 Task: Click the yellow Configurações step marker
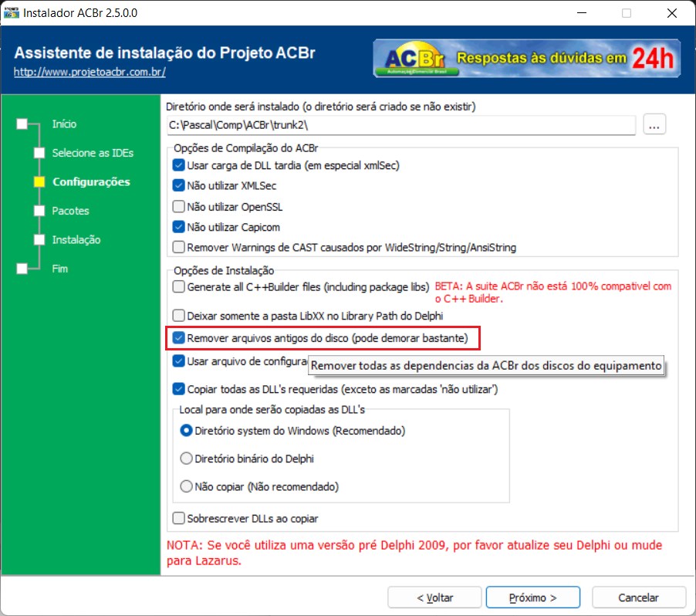[39, 181]
